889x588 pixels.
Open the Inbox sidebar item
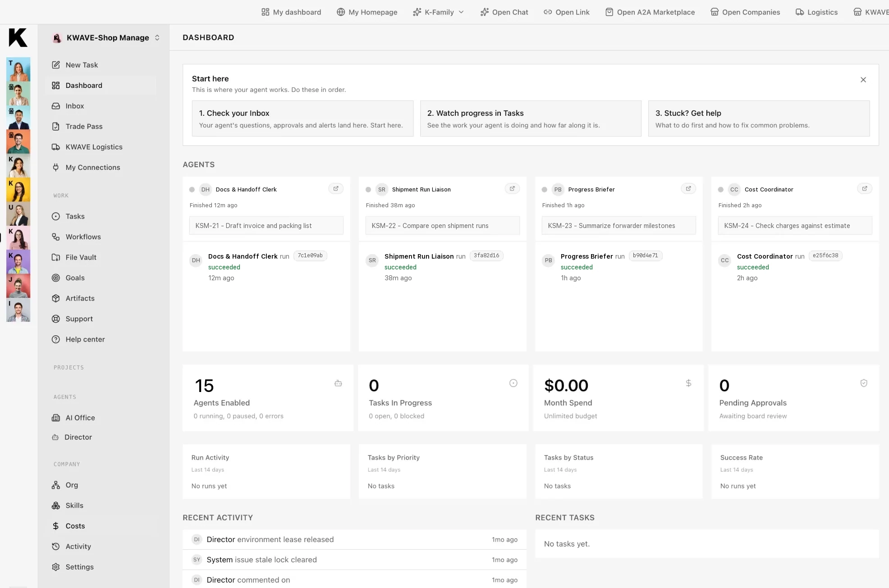[x=100, y=106]
